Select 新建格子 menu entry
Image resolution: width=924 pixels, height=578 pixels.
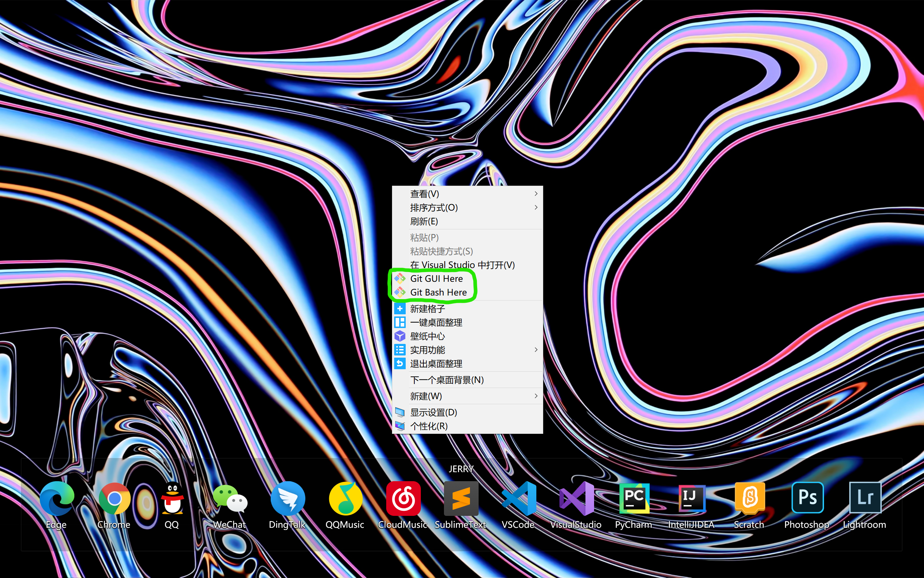pyautogui.click(x=467, y=309)
